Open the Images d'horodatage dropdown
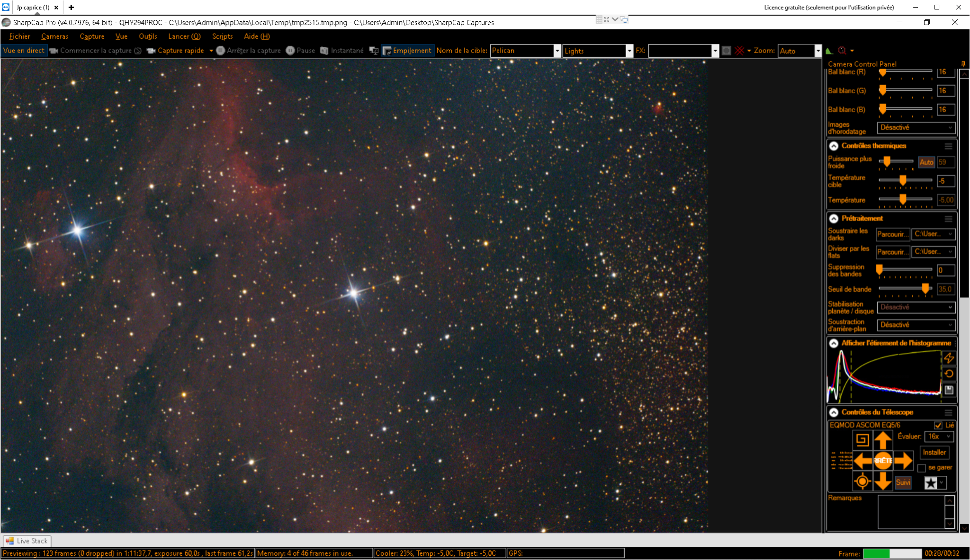Screen dimensions: 970x560 point(916,128)
